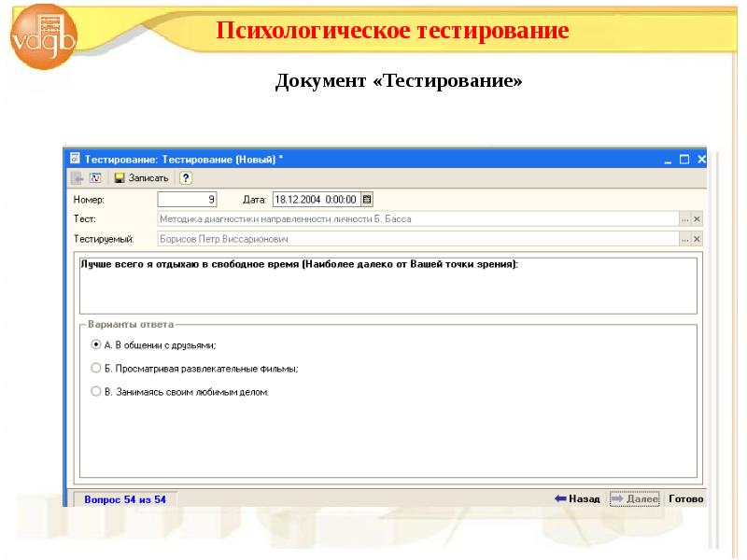The image size is (747, 560).
Task: Select answer А. В общении с друзьями
Action: 95,344
